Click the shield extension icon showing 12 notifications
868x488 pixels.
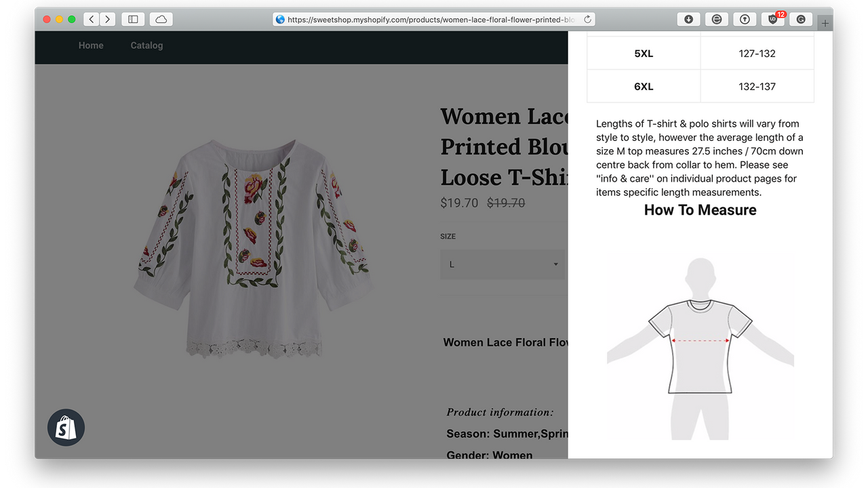click(x=773, y=19)
